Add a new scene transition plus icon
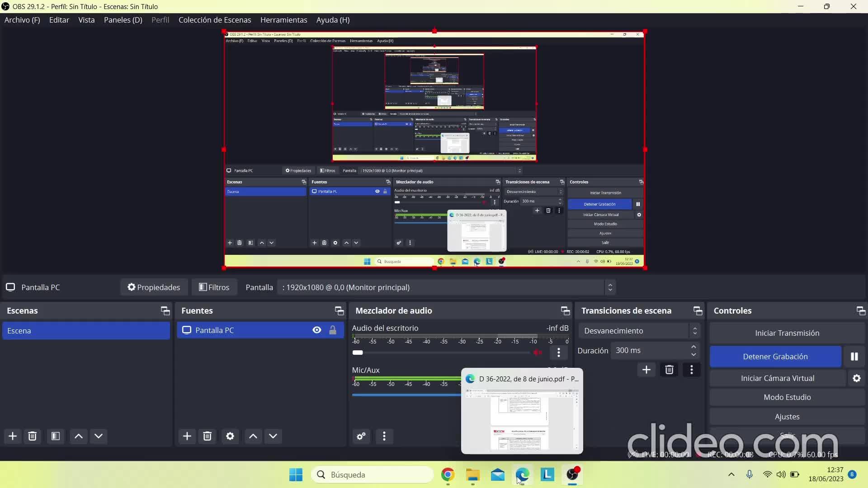868x488 pixels. click(x=646, y=370)
